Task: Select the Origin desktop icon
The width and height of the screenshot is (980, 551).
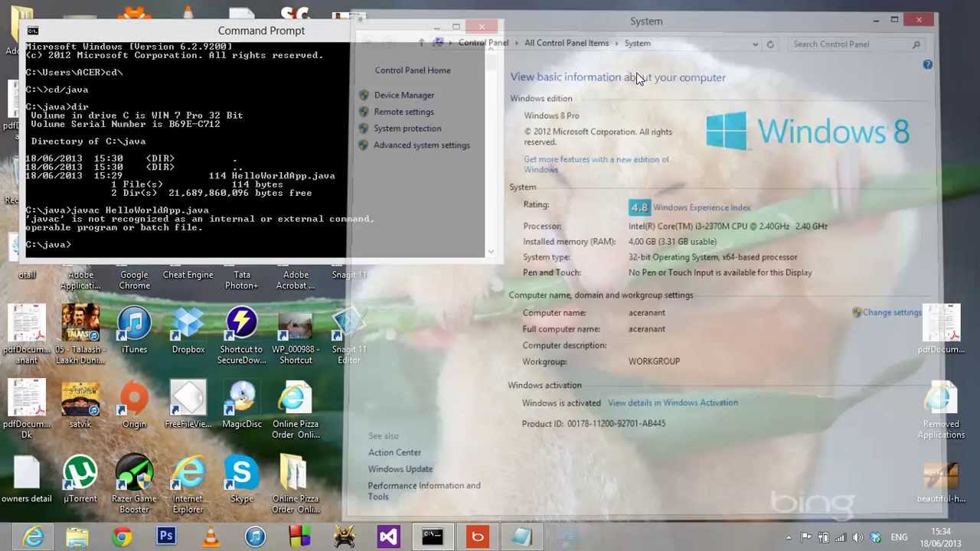Action: (x=134, y=404)
